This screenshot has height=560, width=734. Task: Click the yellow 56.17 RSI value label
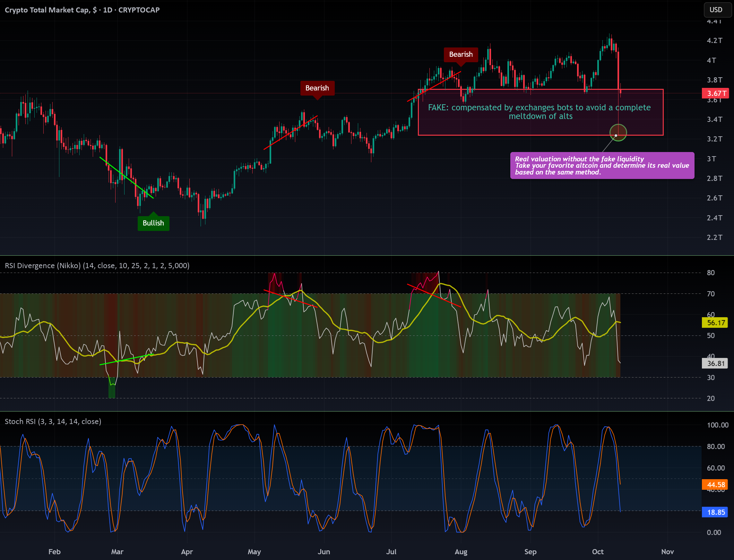point(715,323)
